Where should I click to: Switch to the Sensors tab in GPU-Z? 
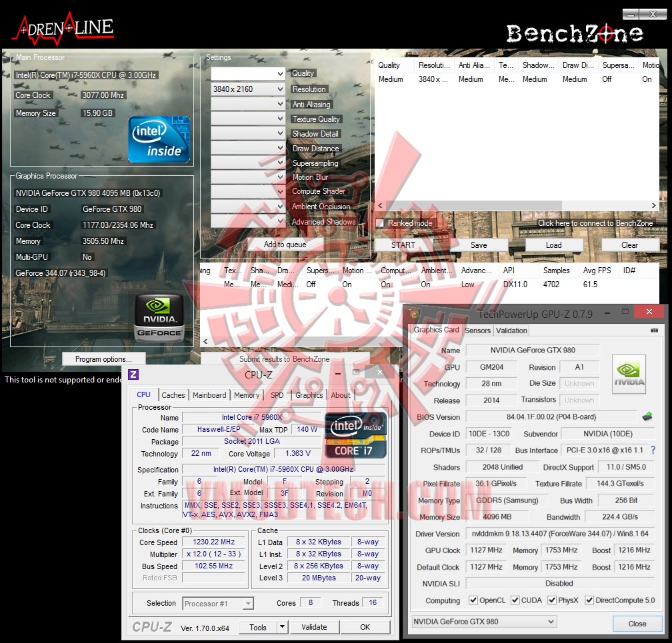pyautogui.click(x=477, y=330)
